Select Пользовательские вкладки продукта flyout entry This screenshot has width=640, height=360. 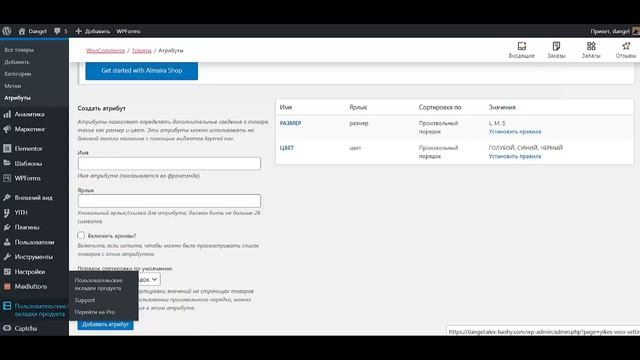(98, 284)
